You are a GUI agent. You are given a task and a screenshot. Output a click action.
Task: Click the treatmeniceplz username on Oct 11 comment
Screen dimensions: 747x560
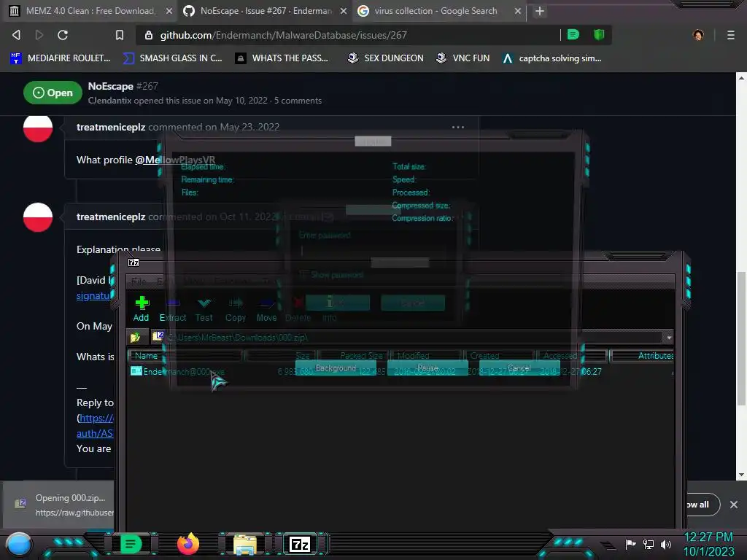pos(111,217)
